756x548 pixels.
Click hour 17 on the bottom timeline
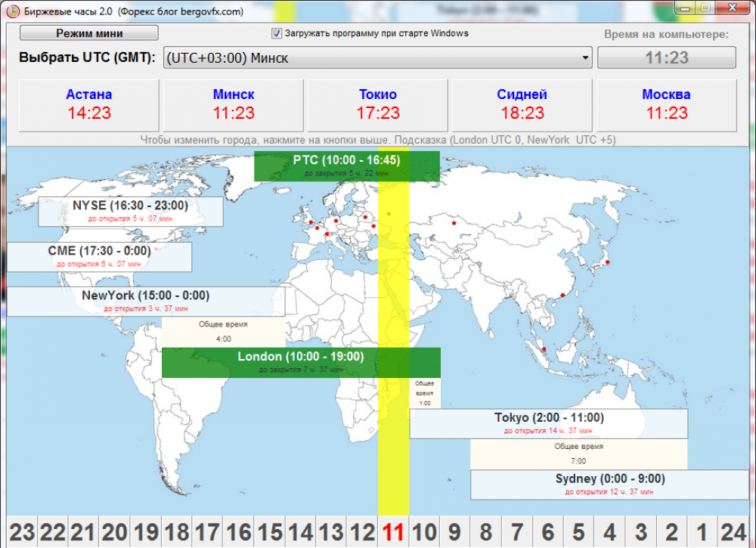208,532
